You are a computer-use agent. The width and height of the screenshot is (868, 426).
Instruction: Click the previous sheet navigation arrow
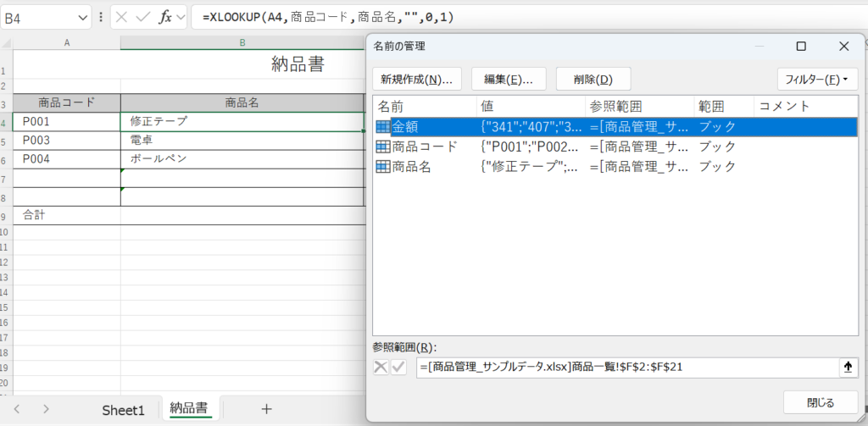[x=17, y=409]
